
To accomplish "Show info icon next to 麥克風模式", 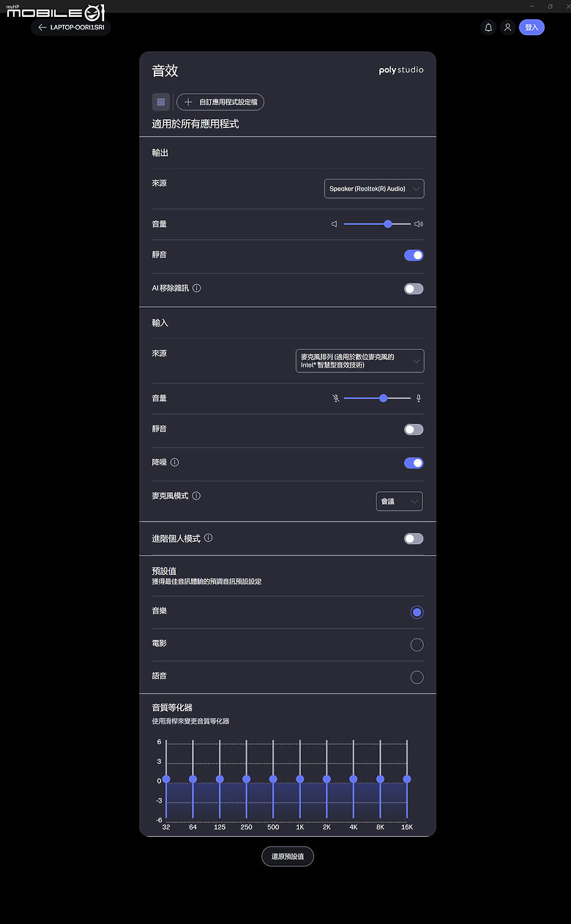I will (x=196, y=496).
